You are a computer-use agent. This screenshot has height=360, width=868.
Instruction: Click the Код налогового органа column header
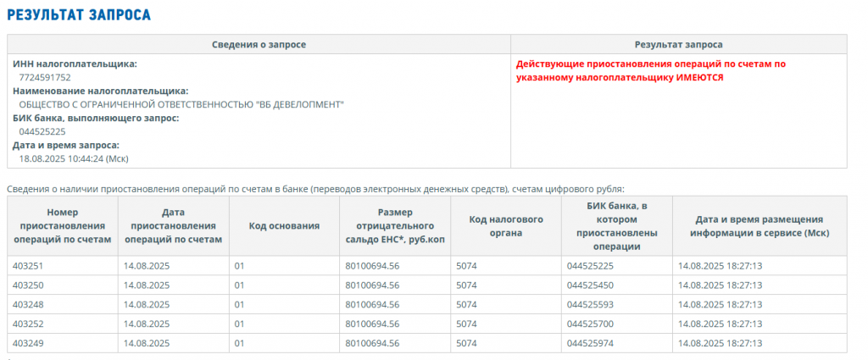[506, 225]
